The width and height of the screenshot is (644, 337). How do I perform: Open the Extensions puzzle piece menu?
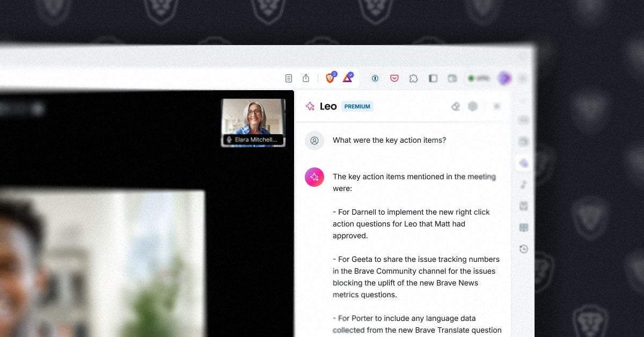(413, 78)
